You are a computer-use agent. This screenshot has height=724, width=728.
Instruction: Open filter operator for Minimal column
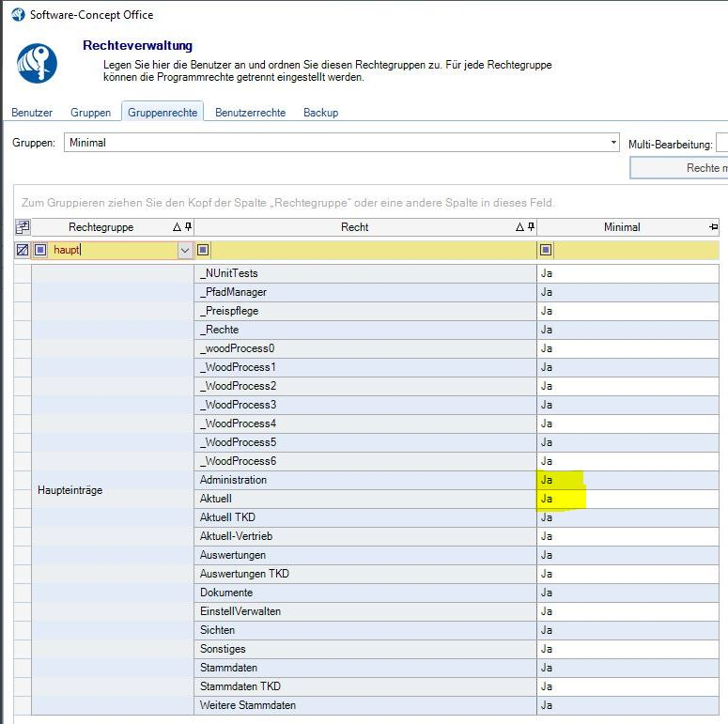coord(546,251)
